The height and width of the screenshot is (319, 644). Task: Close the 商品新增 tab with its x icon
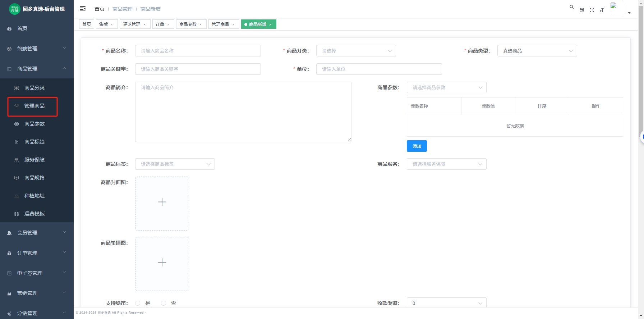[x=270, y=24]
